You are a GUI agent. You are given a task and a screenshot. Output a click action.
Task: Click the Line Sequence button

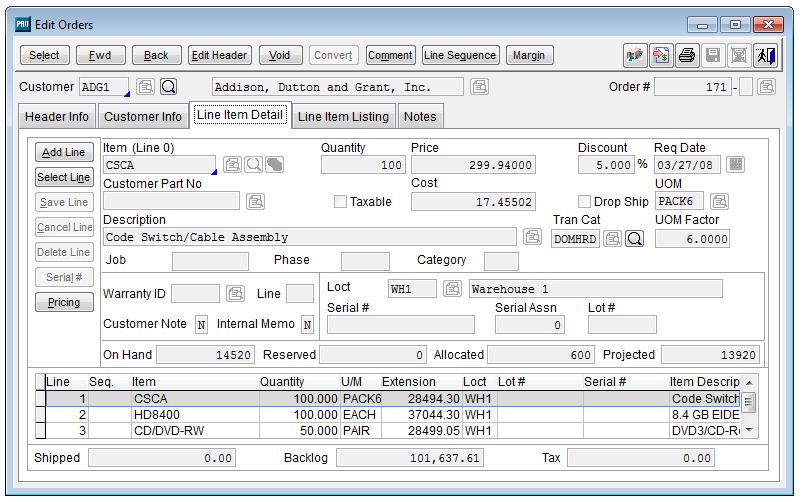point(460,55)
